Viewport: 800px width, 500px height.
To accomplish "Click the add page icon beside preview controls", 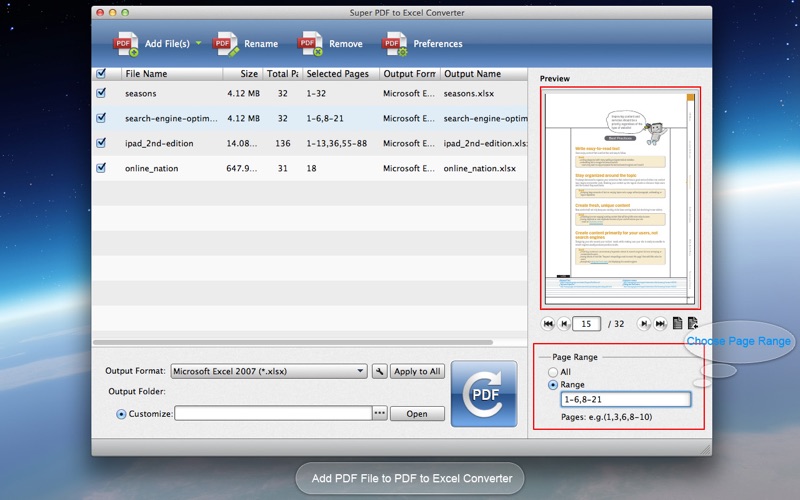I will tap(693, 323).
